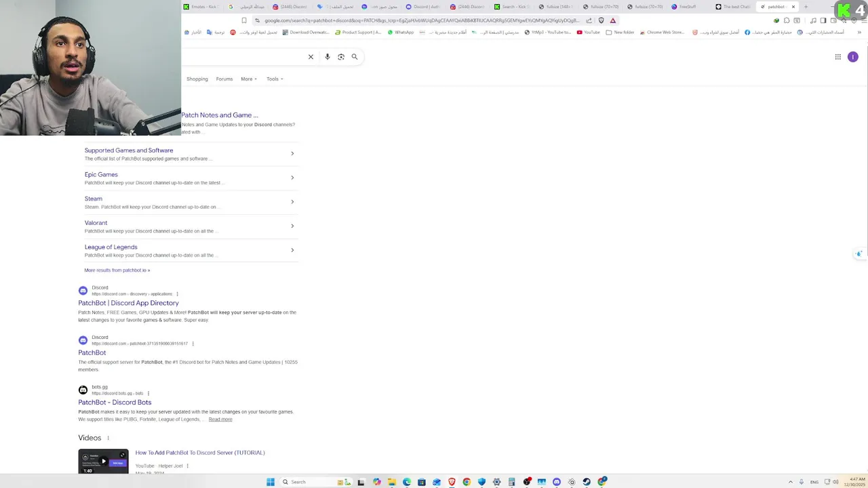Close the active patchbot tab
The width and height of the screenshot is (868, 488).
793,7
